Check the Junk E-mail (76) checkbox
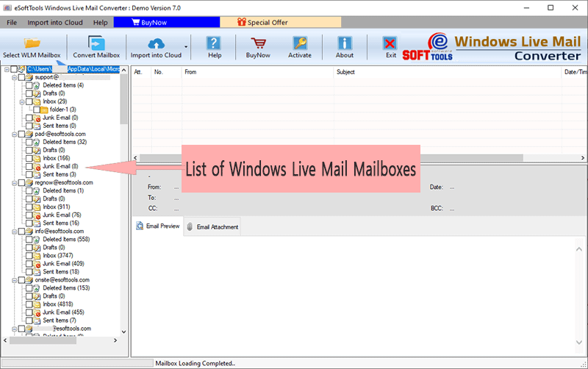The width and height of the screenshot is (588, 369). pos(29,215)
